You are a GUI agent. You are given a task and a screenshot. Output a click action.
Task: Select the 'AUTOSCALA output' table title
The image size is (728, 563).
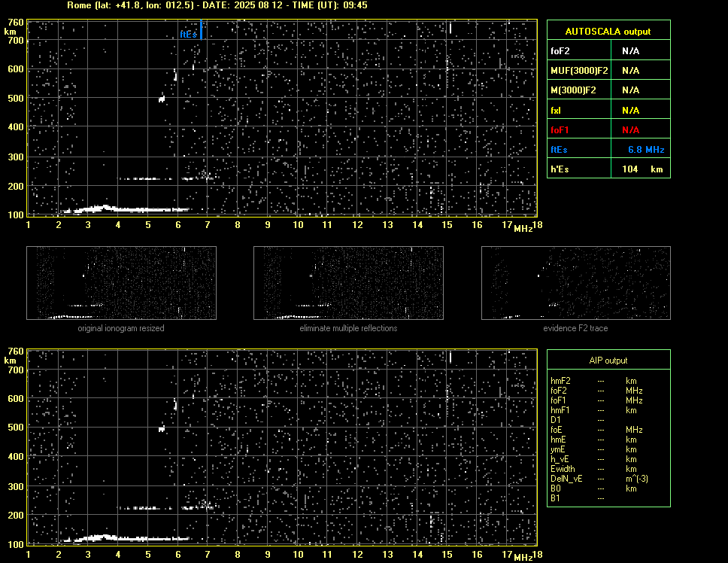pos(608,32)
